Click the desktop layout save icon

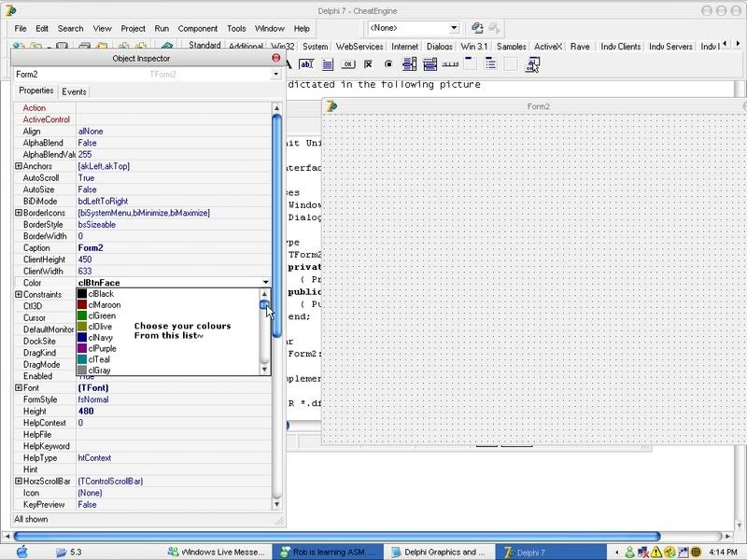(x=478, y=29)
